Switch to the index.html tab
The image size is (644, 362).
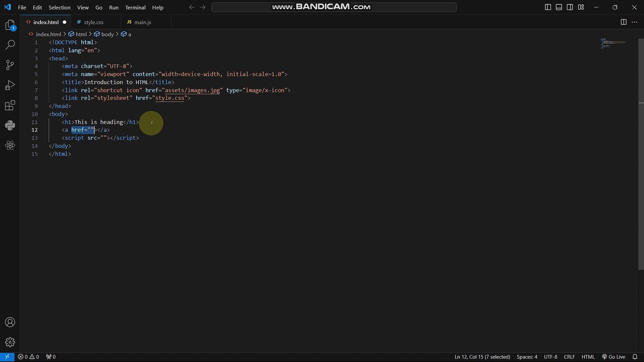46,22
